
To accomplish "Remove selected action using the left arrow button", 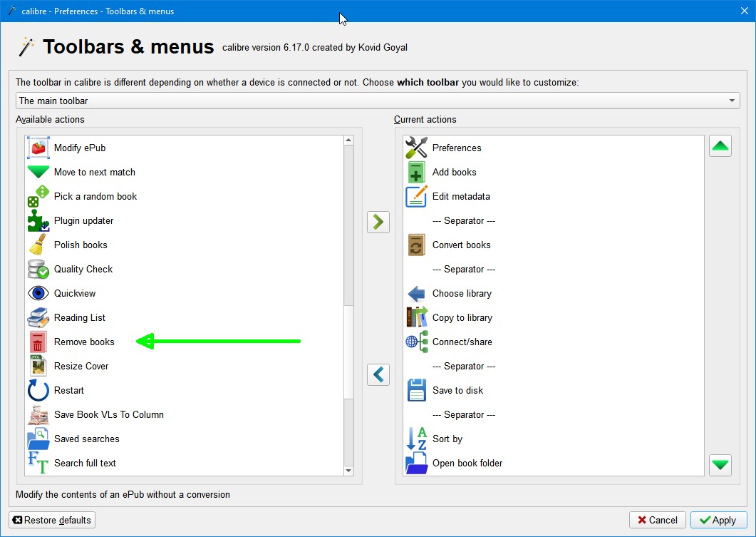I will [378, 374].
